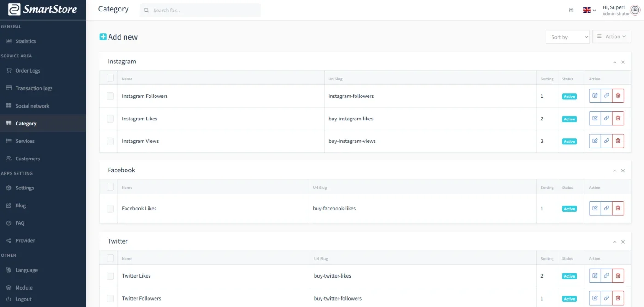Click Add new category button

119,37
